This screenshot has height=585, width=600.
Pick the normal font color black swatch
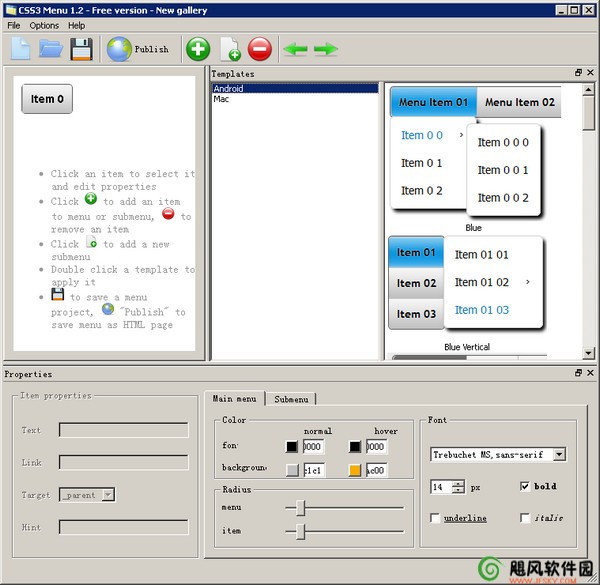click(292, 446)
